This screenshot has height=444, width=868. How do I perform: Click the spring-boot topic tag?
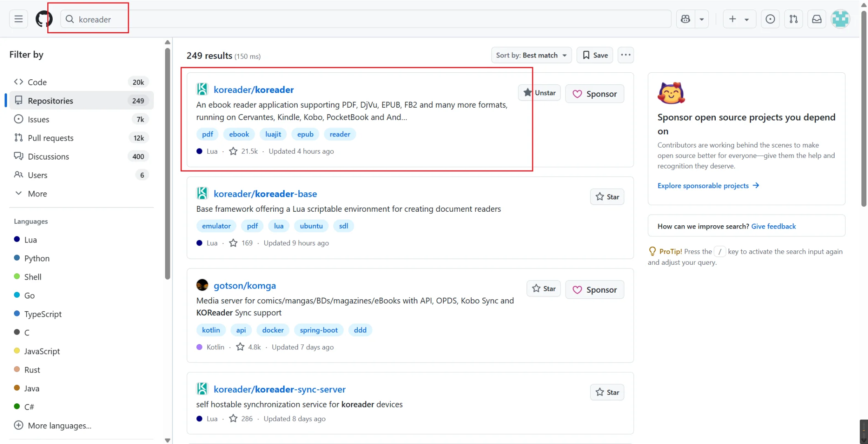tap(319, 330)
